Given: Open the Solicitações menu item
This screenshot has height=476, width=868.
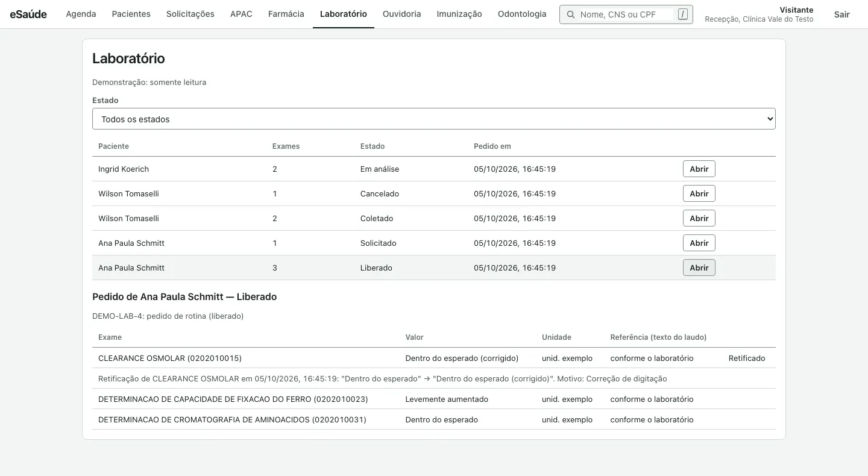Looking at the screenshot, I should tap(190, 14).
